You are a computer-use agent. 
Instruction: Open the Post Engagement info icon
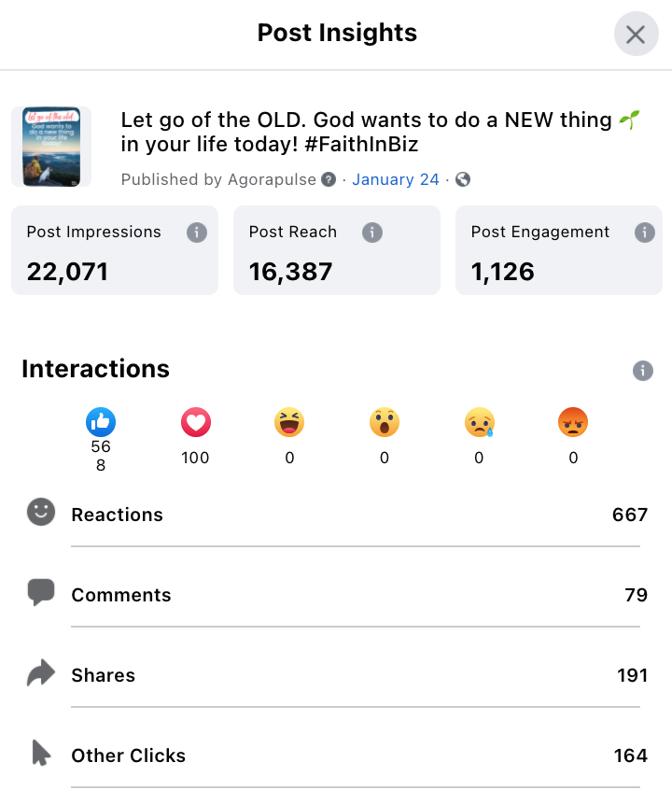(644, 233)
